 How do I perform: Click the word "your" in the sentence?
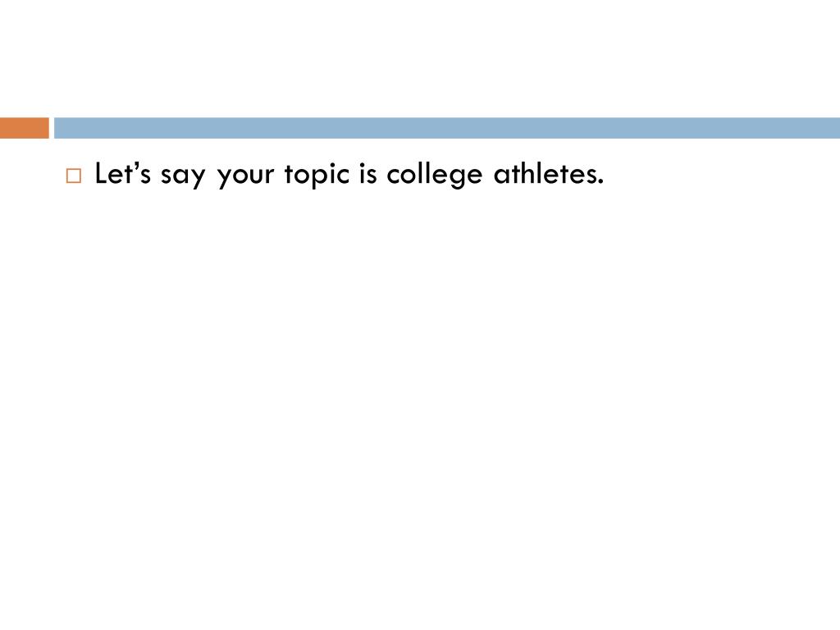pos(245,176)
